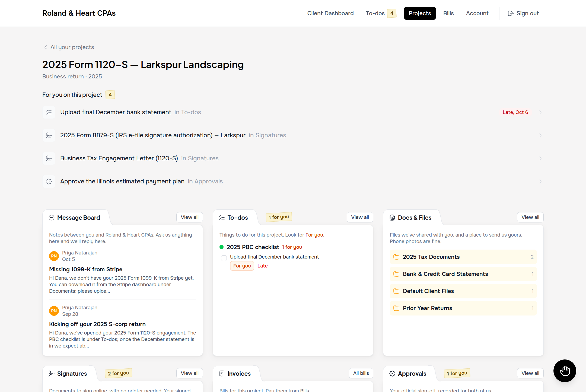Click the Approvals panel badge icon
Image resolution: width=586 pixels, height=392 pixels.
tap(392, 374)
